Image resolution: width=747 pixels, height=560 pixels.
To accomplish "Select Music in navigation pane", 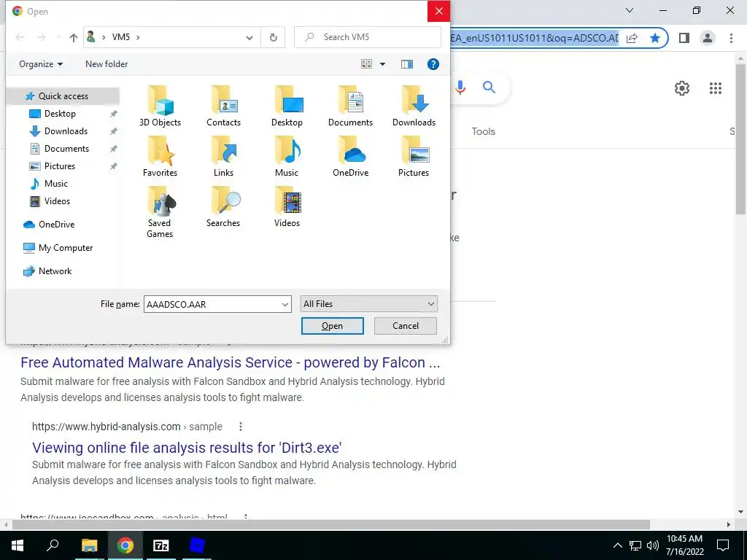I will 55,183.
